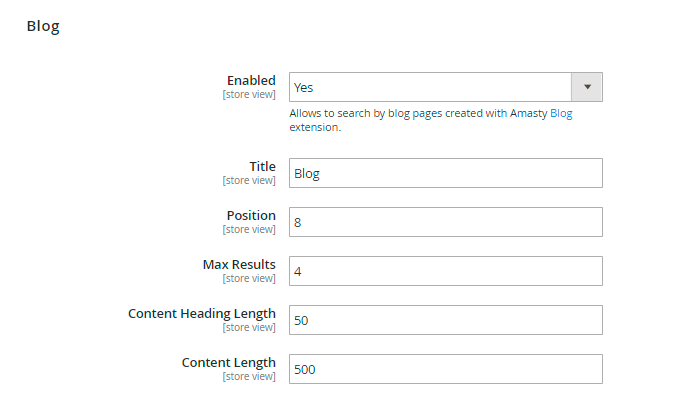
Task: Click the Enabled field label
Action: click(251, 81)
